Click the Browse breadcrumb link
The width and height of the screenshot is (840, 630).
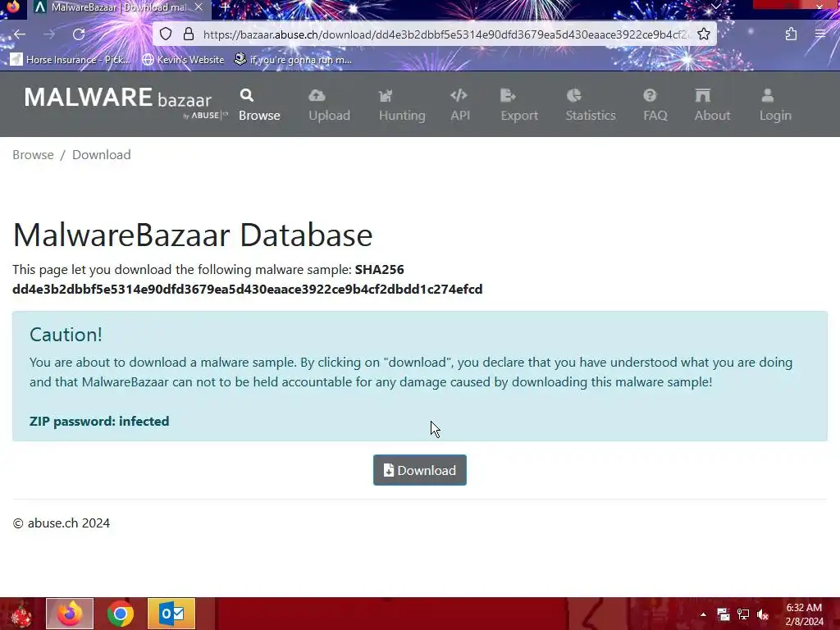click(x=33, y=155)
